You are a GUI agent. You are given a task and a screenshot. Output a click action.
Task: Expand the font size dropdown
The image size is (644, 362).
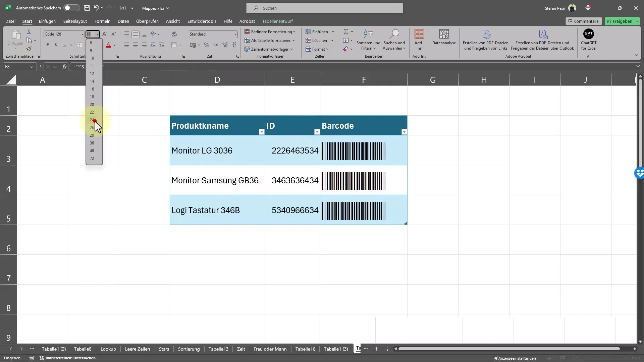point(98,34)
